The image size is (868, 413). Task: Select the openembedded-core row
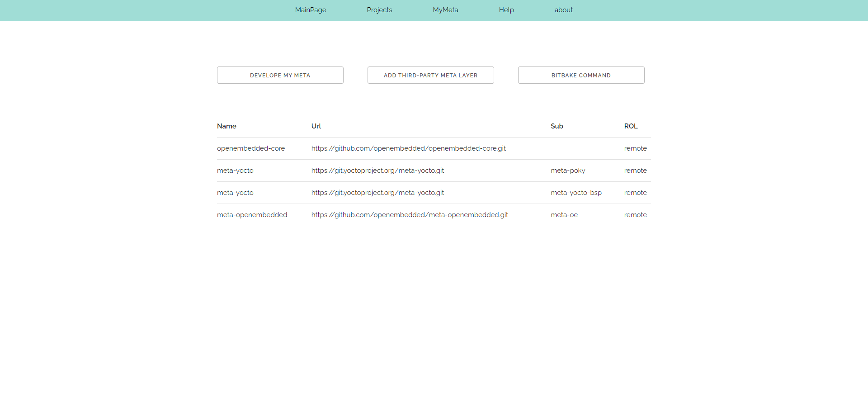tap(251, 148)
